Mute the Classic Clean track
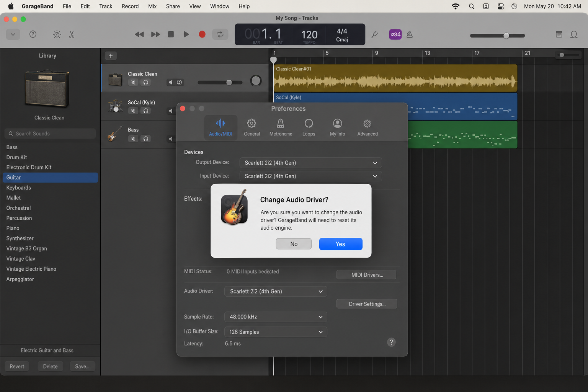This screenshot has width=588, height=392. point(133,82)
